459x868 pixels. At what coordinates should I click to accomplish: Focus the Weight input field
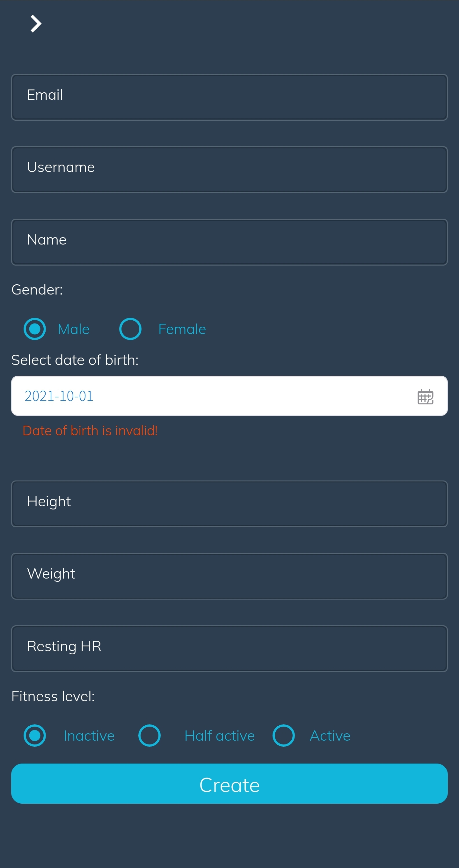(x=229, y=576)
